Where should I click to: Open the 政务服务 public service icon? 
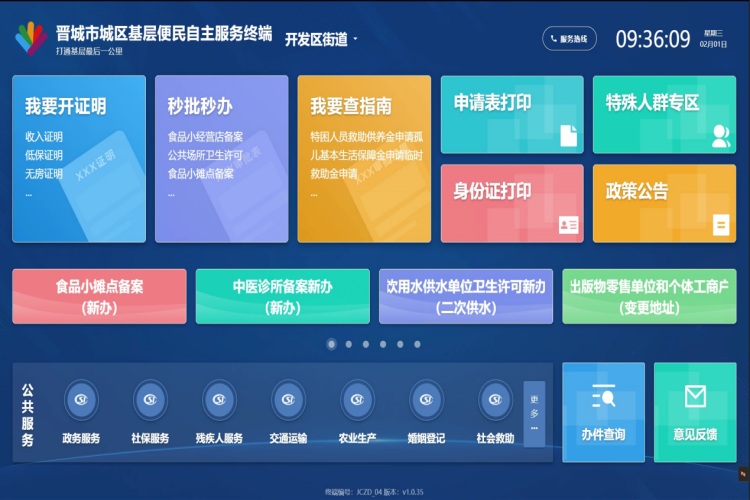81,401
